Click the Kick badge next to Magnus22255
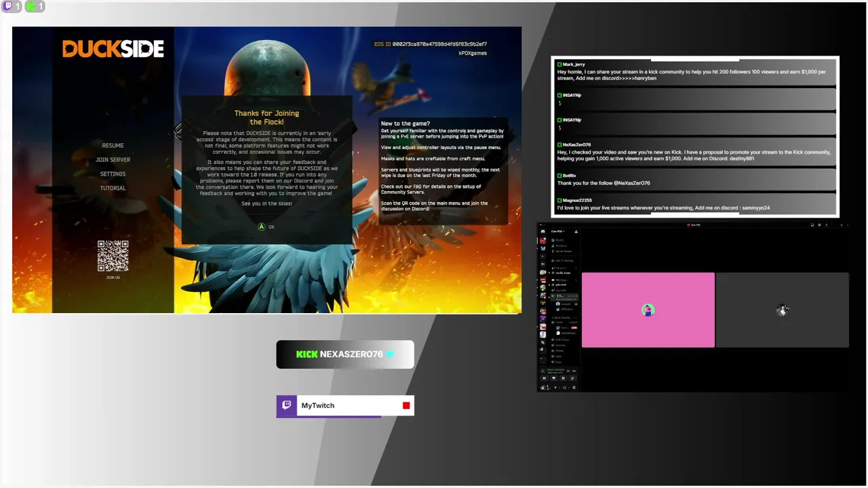Image resolution: width=868 pixels, height=488 pixels. point(559,200)
